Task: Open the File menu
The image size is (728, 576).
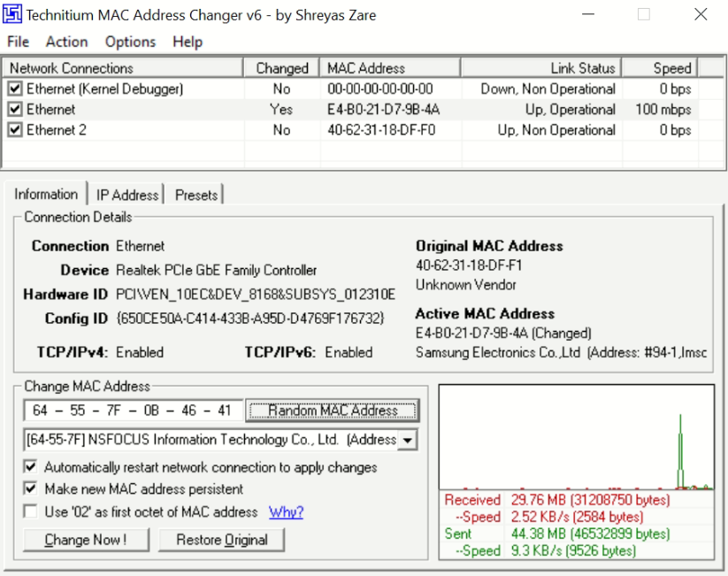Action: pyautogui.click(x=18, y=42)
